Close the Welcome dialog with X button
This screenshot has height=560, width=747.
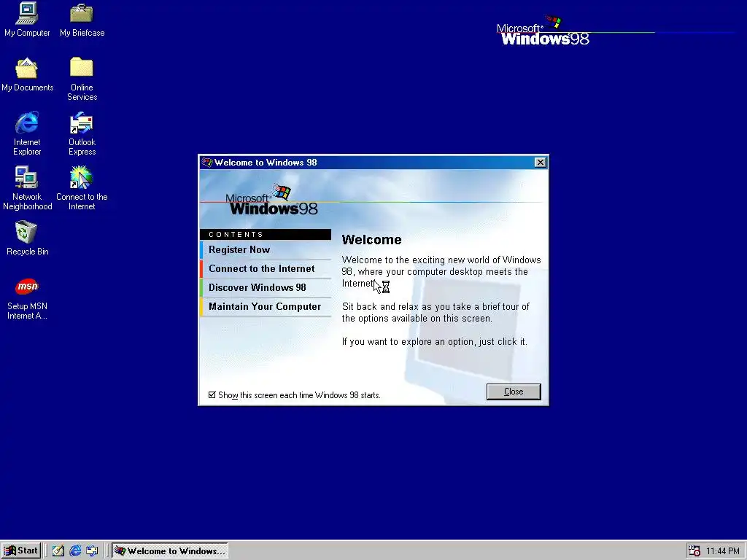coord(541,163)
